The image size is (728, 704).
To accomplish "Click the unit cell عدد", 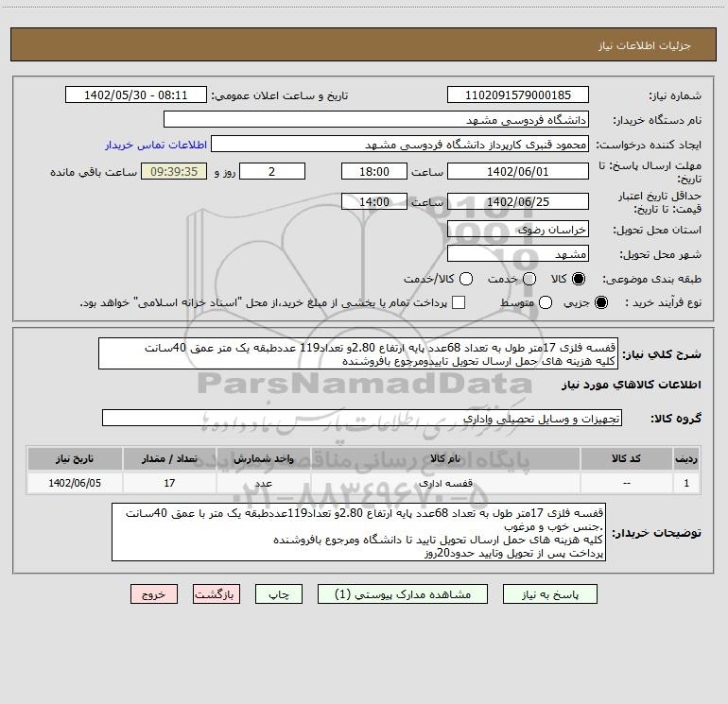I will (x=263, y=483).
